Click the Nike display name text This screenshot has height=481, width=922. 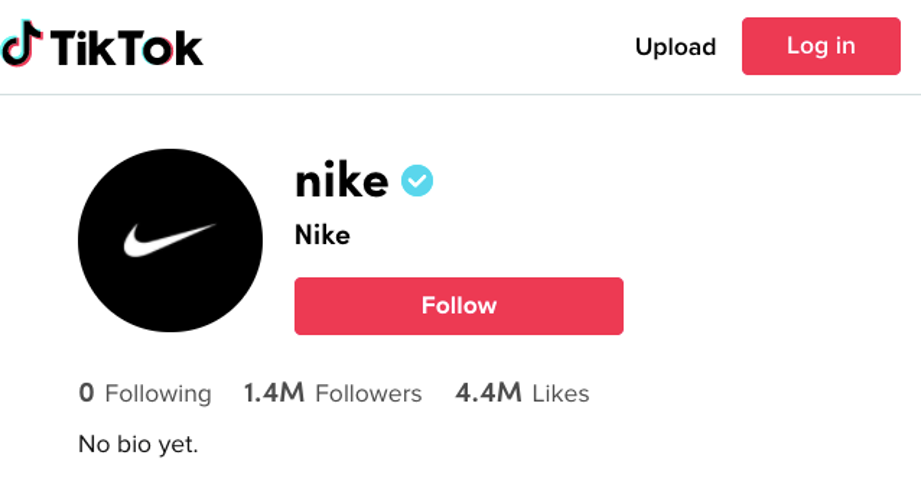coord(322,236)
